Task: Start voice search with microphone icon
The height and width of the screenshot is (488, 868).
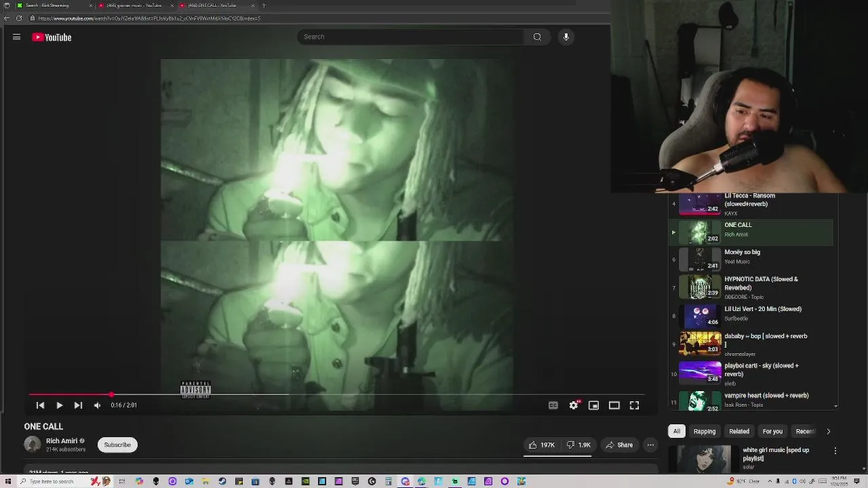Action: (566, 37)
